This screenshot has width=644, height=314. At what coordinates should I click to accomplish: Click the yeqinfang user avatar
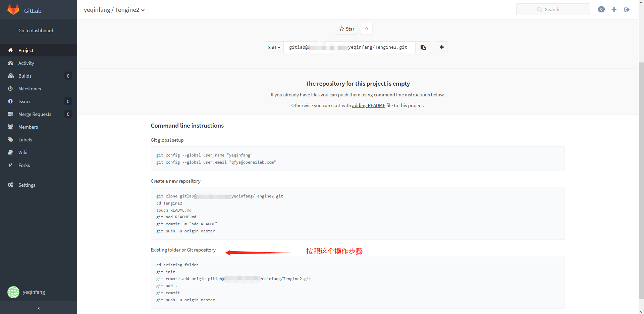click(x=13, y=292)
